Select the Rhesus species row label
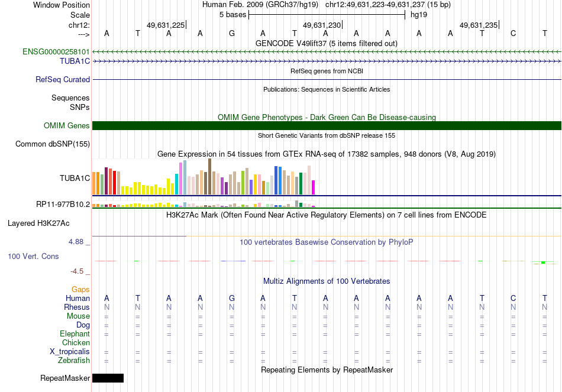Screen dimensions: 562x392 click(x=77, y=307)
